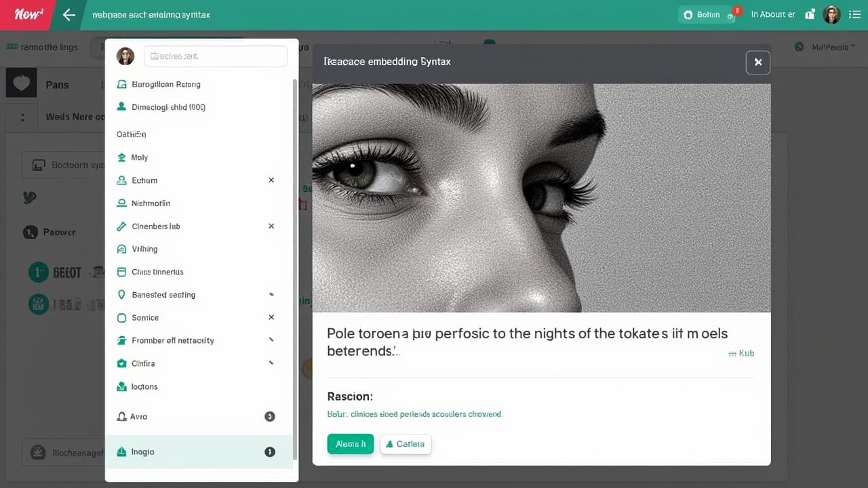This screenshot has width=868, height=488.
Task: Click the Banested secting pin icon
Action: pos(121,295)
